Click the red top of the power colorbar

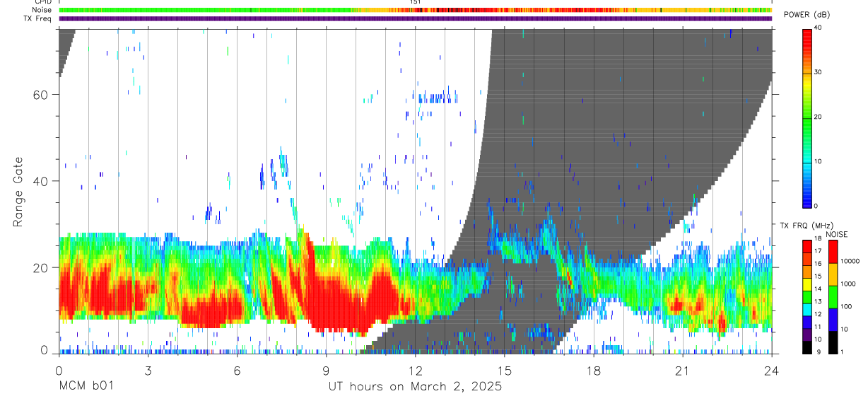point(807,39)
